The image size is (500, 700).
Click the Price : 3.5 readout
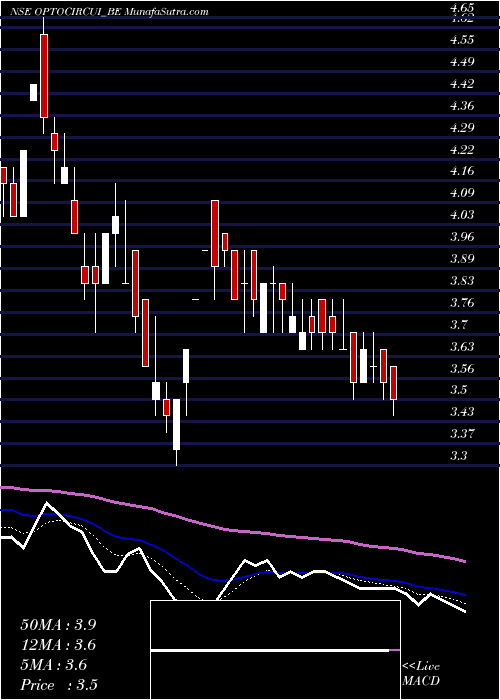click(59, 685)
